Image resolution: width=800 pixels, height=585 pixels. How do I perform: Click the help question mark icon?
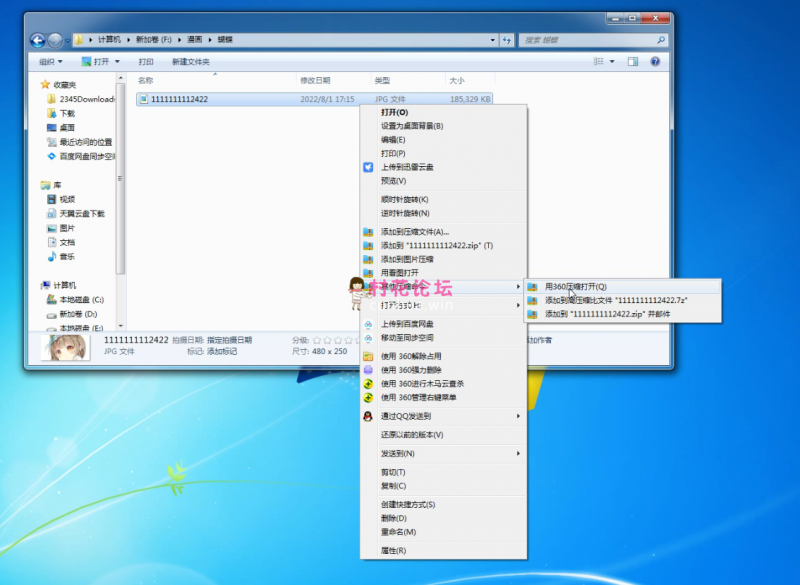[x=655, y=61]
